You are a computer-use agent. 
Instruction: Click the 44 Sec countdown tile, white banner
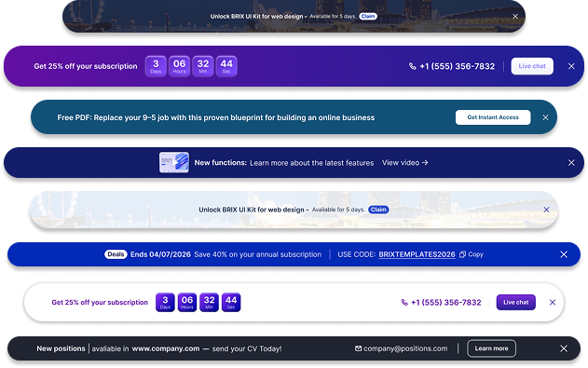pos(231,303)
